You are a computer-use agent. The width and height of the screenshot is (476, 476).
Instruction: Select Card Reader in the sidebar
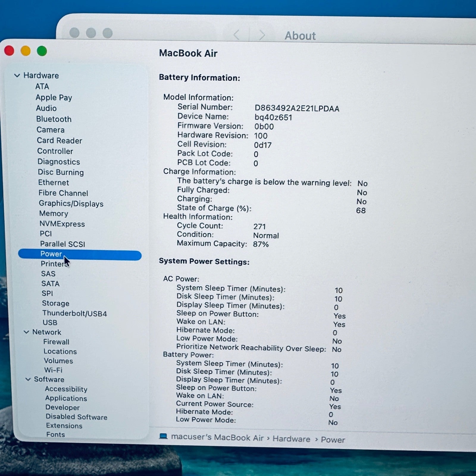click(x=59, y=140)
